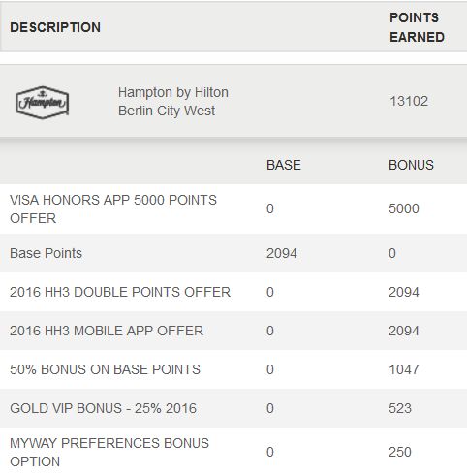The image size is (467, 476).
Task: Click the MOBILE APP OFFER bonus 2094
Action: click(404, 331)
